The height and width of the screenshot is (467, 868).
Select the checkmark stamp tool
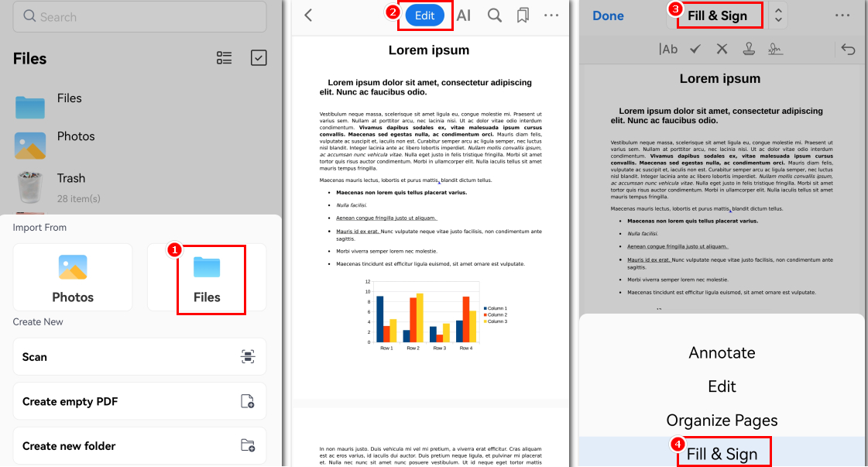[695, 49]
